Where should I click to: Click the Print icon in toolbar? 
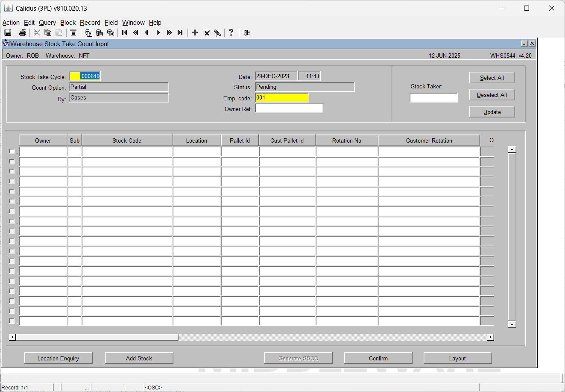[23, 32]
